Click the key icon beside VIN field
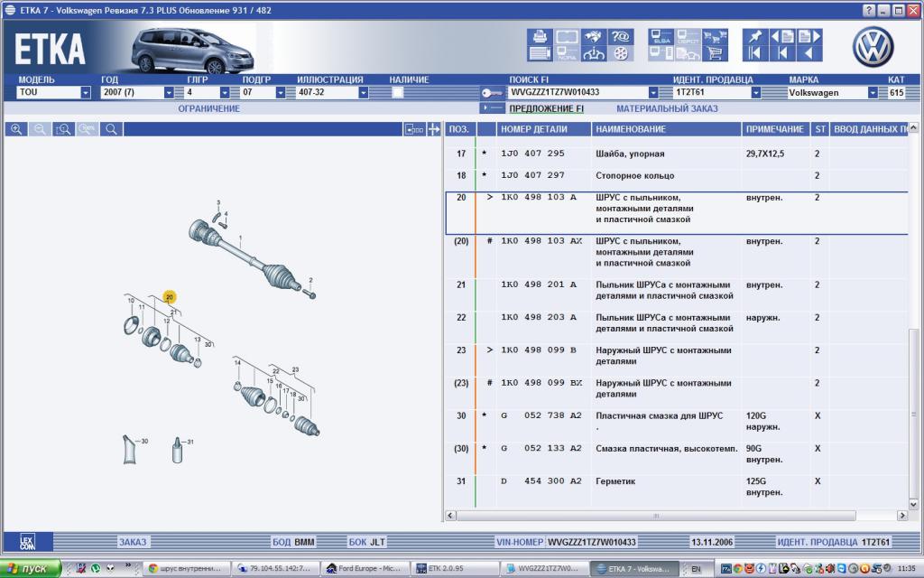Viewport: 924px width, 578px height. click(492, 93)
